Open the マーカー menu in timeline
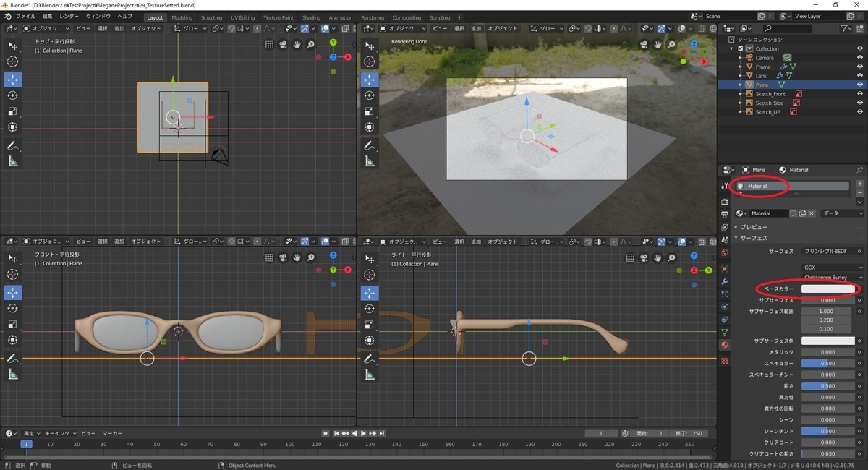This screenshot has height=470, width=868. pyautogui.click(x=112, y=433)
